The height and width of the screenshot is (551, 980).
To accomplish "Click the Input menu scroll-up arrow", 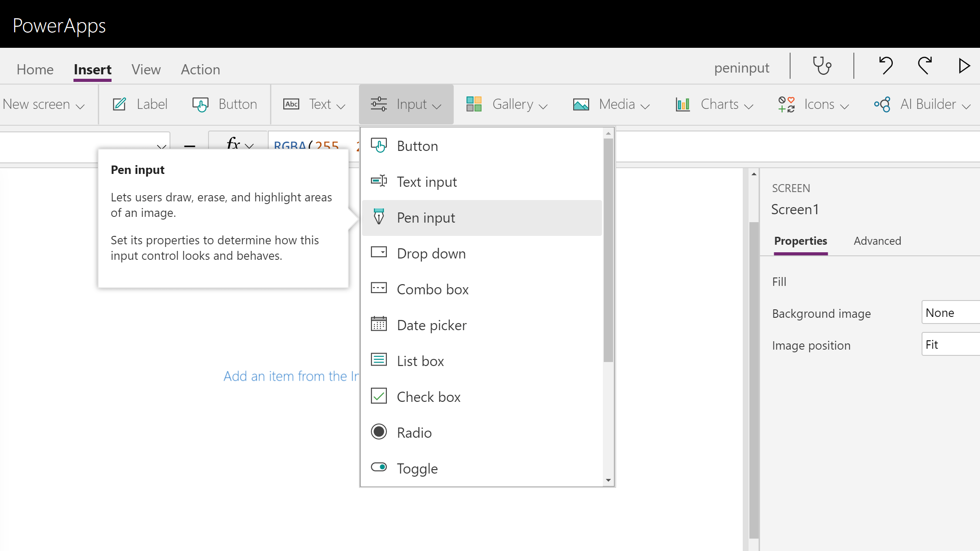I will pyautogui.click(x=608, y=133).
